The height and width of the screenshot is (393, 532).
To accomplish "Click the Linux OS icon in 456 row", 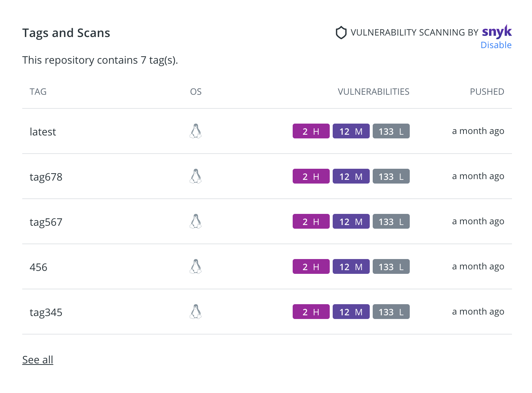I will tap(196, 266).
